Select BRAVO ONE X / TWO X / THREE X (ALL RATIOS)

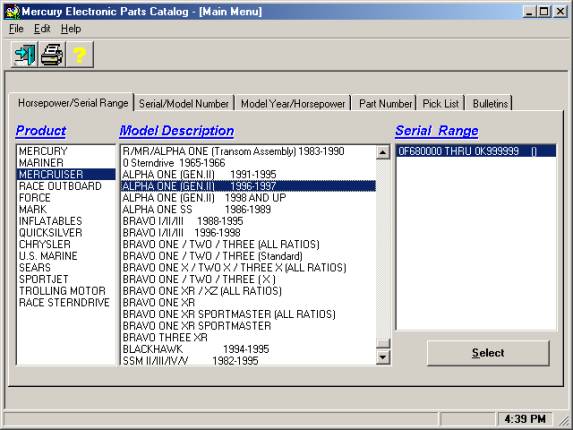click(248, 268)
